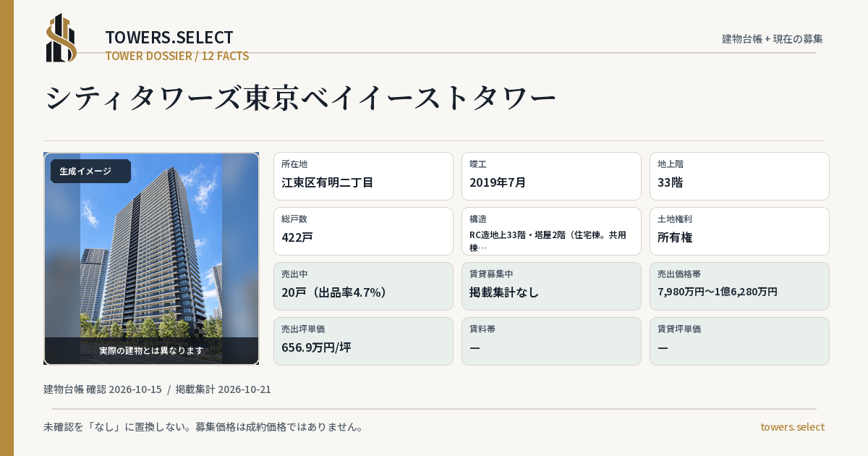Viewport: 868px width, 456px height.
Task: Select the 竣工 2019年7月 card
Action: 551,176
